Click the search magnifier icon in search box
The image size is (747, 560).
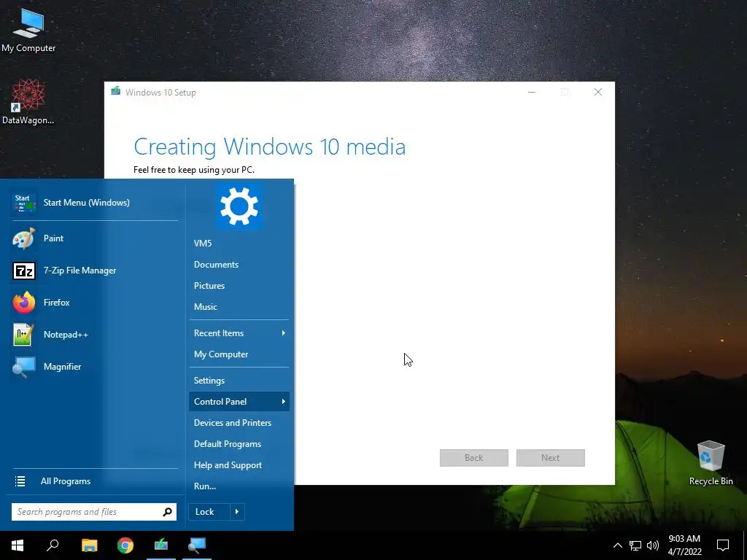point(167,512)
